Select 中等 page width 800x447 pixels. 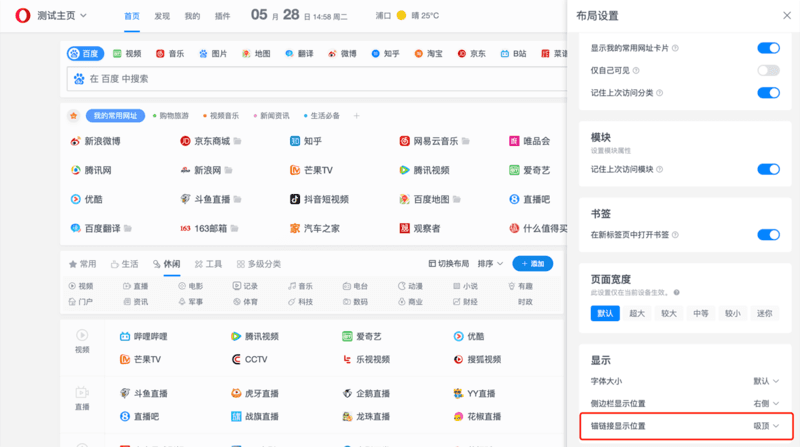701,313
